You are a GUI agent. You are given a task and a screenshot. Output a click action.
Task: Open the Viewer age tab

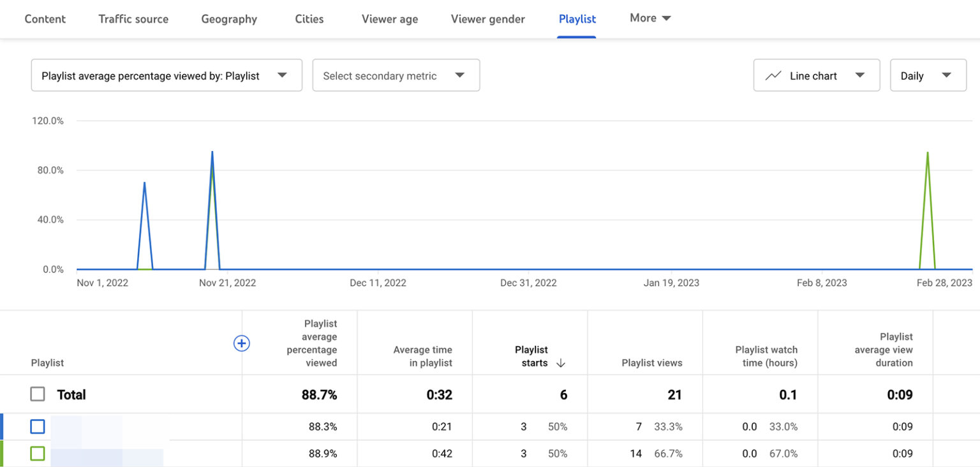coord(389,19)
